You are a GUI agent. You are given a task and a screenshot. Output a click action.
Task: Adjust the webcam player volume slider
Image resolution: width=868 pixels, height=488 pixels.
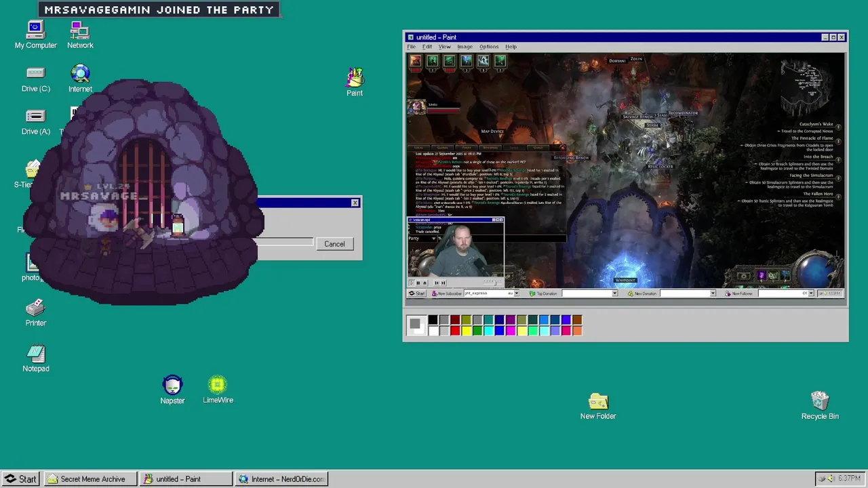494,283
